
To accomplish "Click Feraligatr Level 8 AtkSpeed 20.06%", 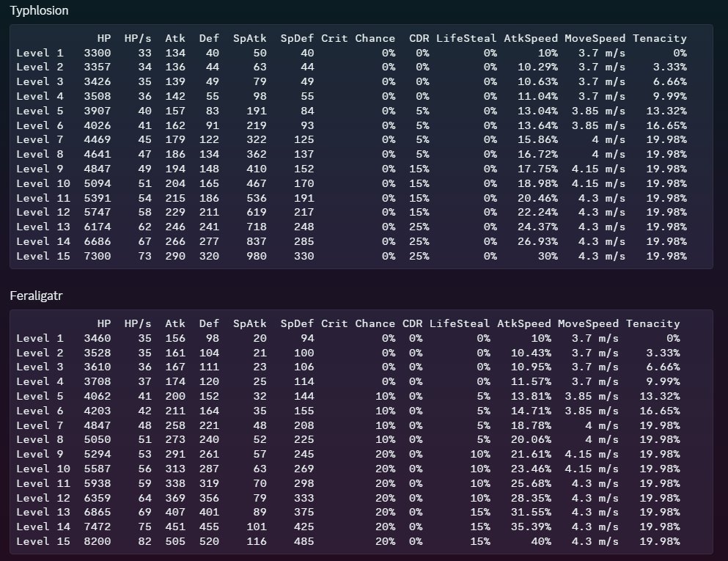I will pos(531,439).
